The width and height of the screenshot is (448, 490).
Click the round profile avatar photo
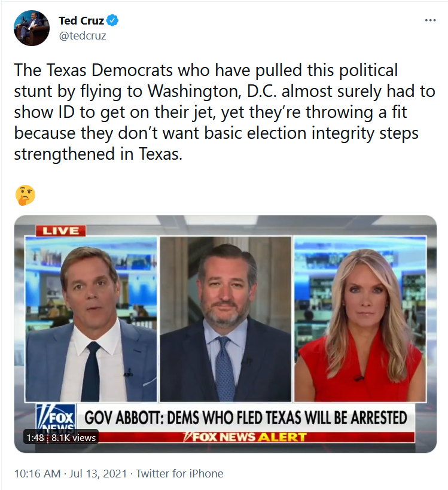[x=32, y=28]
